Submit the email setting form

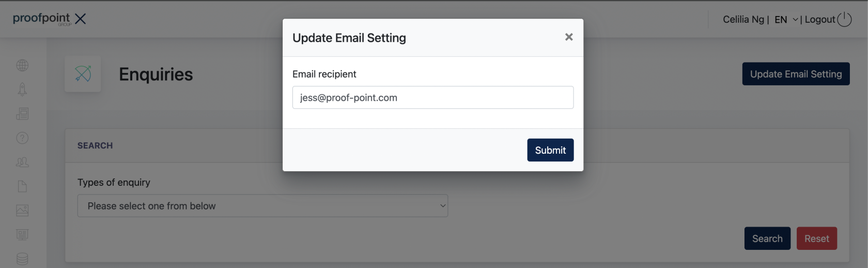pyautogui.click(x=550, y=150)
